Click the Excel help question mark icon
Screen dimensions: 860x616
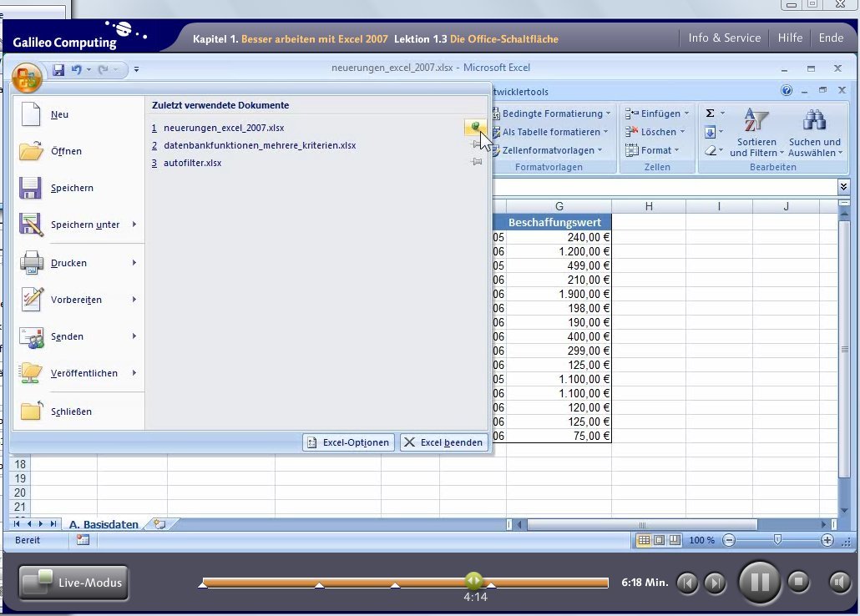(787, 90)
